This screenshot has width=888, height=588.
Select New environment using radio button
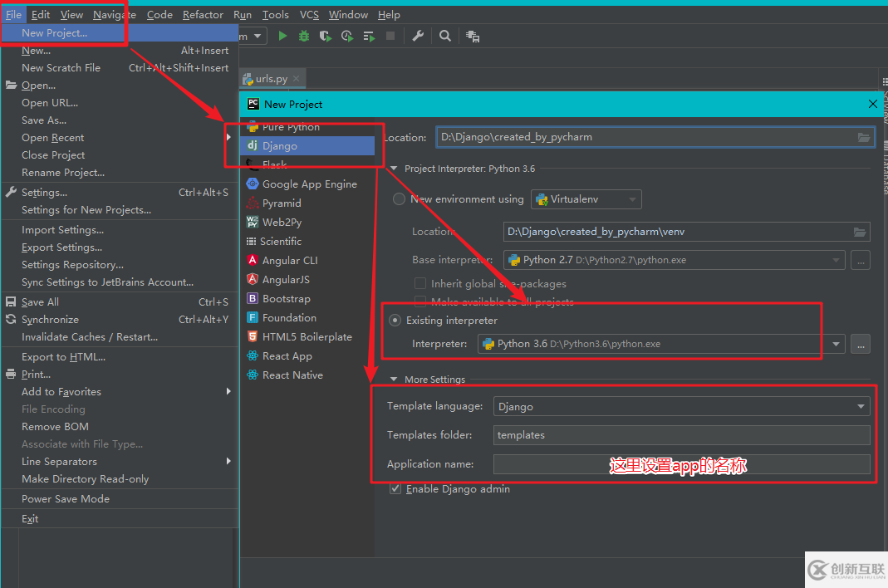(x=400, y=198)
